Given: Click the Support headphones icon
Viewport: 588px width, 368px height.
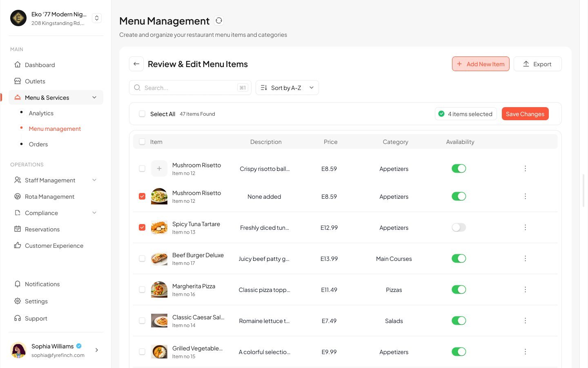Looking at the screenshot, I should 18,318.
